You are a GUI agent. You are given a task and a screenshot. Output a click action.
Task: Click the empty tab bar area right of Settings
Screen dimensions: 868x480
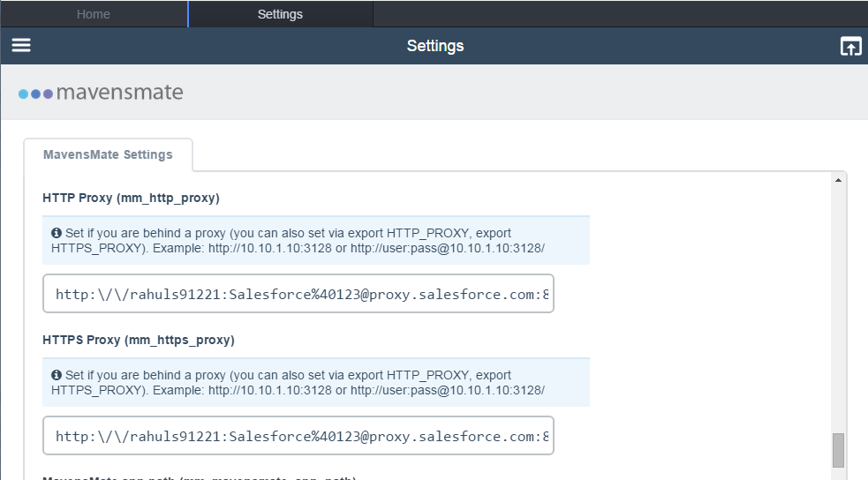point(620,14)
